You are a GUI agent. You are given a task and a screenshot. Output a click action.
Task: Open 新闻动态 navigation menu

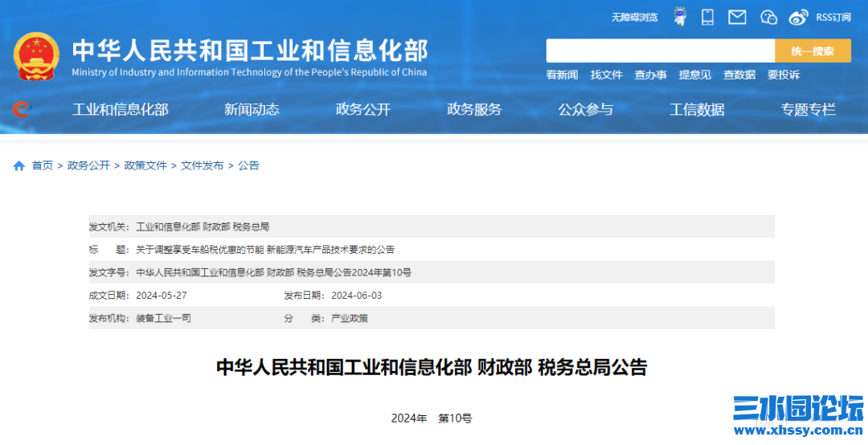252,109
